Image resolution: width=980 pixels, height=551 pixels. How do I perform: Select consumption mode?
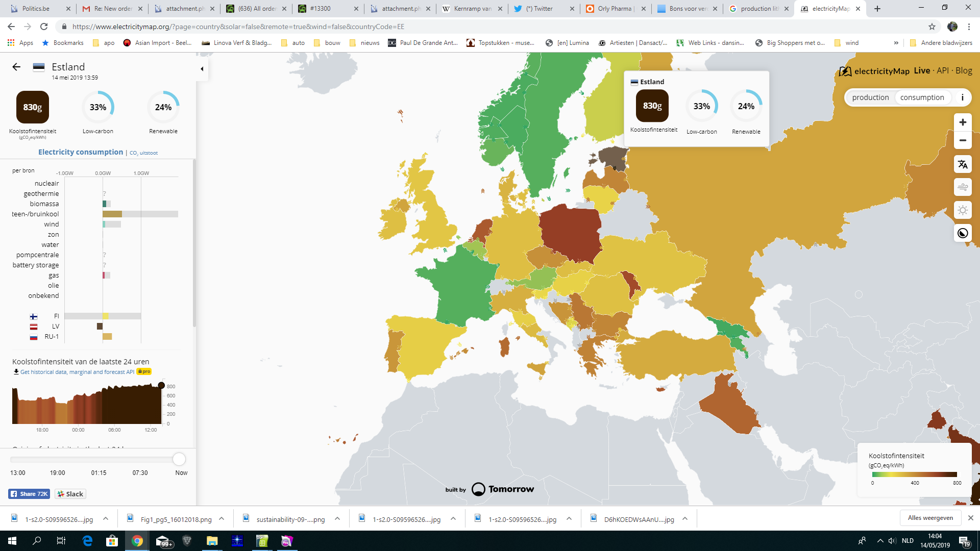(x=922, y=97)
